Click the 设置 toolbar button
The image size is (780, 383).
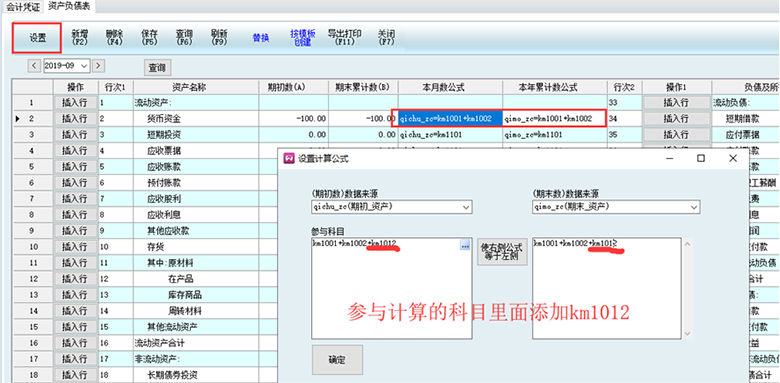tap(37, 38)
